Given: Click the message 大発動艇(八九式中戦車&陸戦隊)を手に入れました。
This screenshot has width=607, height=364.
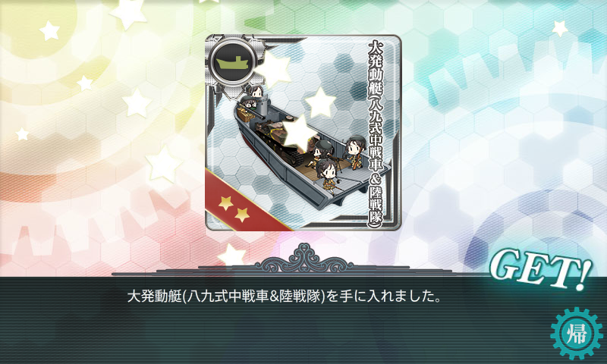Looking at the screenshot, I should [x=285, y=297].
